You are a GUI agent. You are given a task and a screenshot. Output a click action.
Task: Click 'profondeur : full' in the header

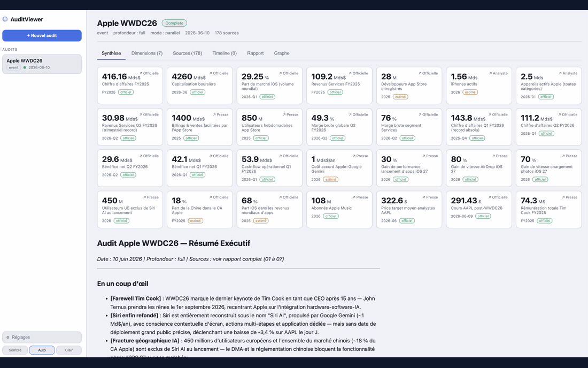(129, 33)
